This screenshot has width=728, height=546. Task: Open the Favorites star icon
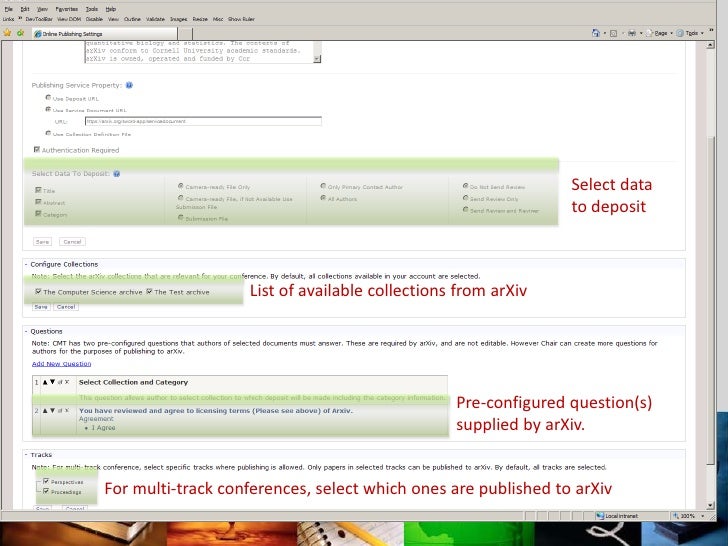7,33
